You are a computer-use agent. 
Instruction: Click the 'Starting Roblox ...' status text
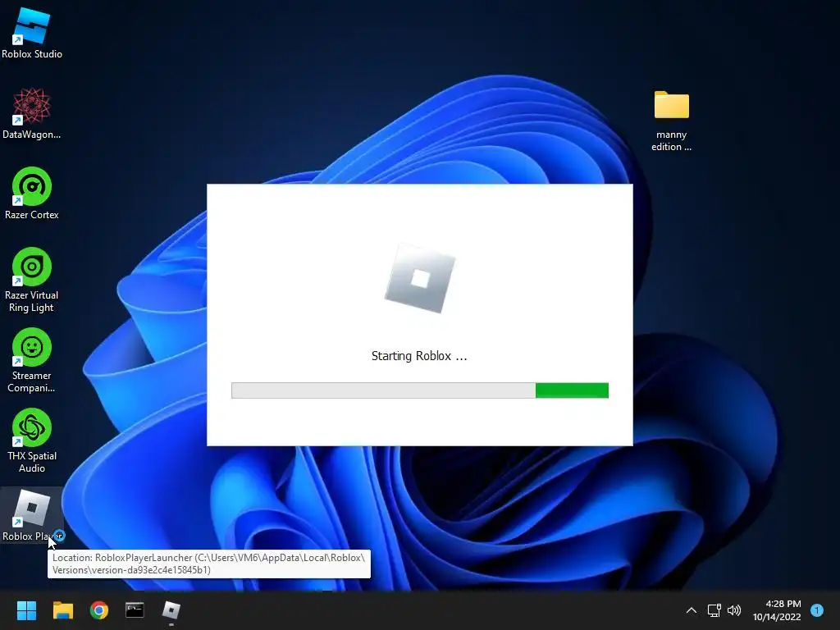419,356
